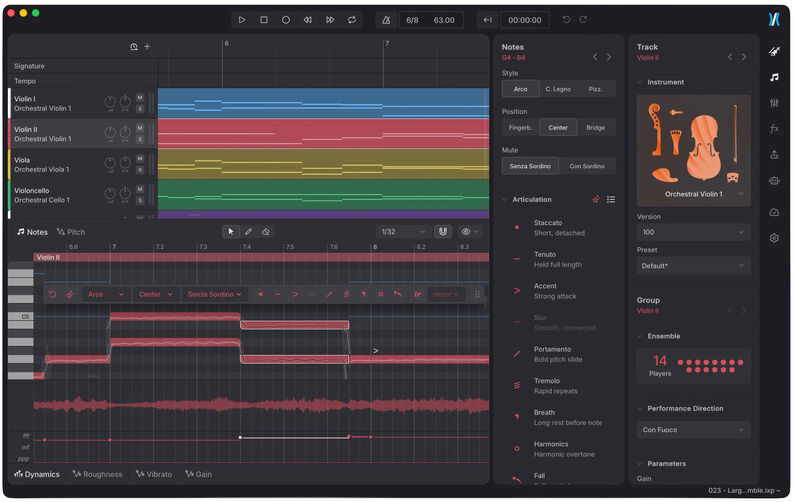Stop playback with the square button

[263, 20]
